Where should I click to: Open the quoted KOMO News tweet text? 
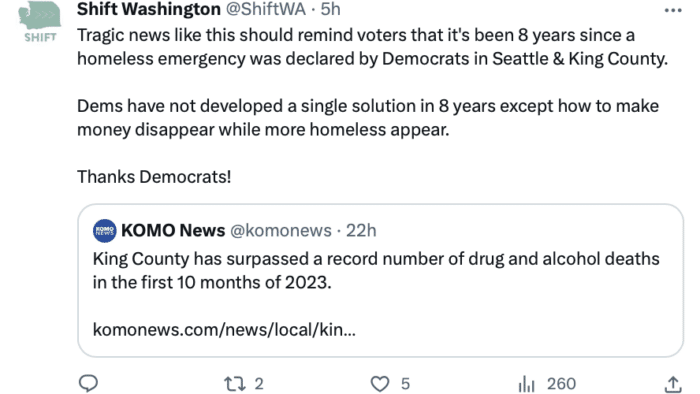tap(376, 270)
